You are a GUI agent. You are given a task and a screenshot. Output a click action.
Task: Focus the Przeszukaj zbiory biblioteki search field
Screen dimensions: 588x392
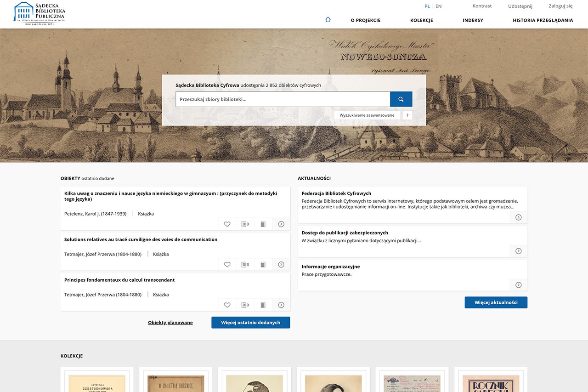click(x=283, y=99)
